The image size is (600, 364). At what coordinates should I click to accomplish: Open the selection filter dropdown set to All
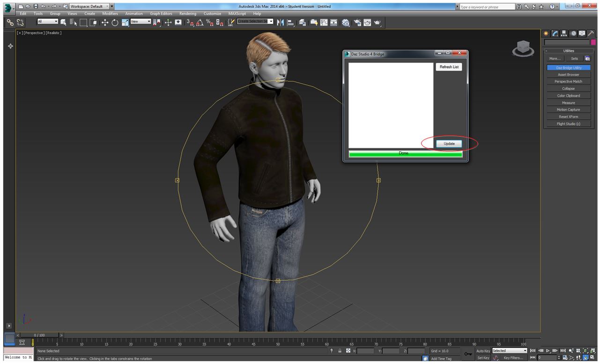point(48,22)
